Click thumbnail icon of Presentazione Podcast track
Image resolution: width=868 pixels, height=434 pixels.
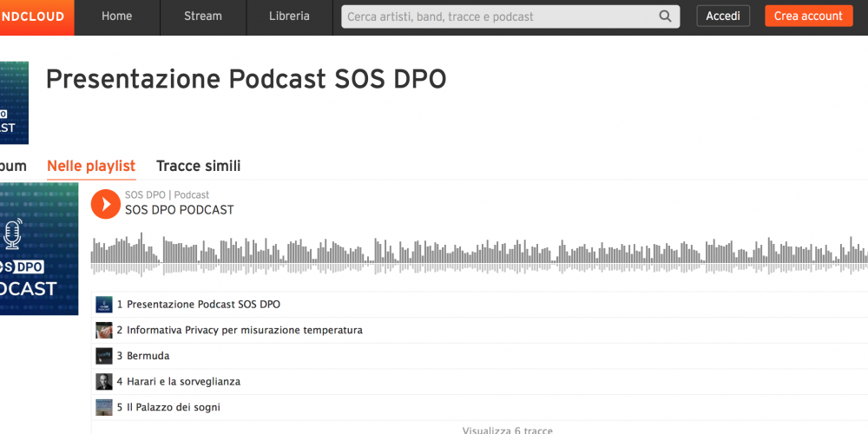[104, 305]
